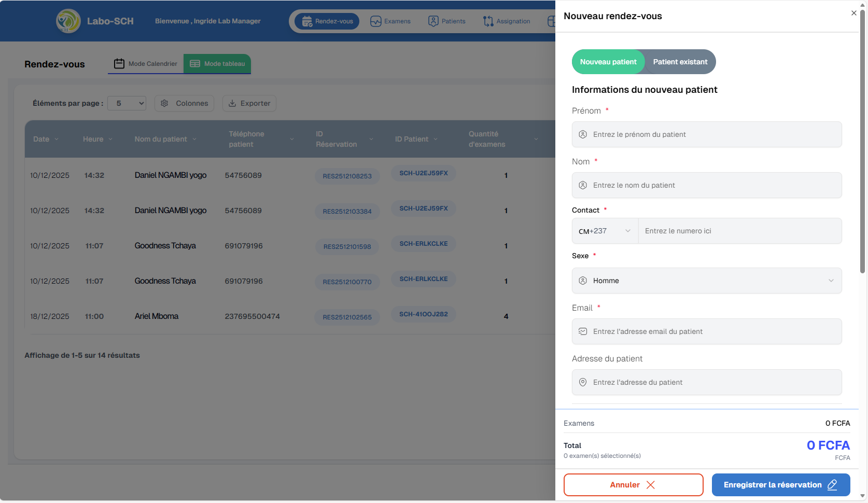868x503 pixels.
Task: Click the Labo-SCH logo icon
Action: click(x=68, y=21)
